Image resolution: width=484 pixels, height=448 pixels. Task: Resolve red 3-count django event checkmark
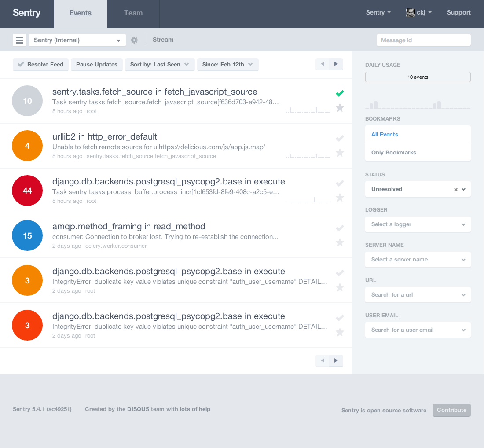pyautogui.click(x=340, y=318)
